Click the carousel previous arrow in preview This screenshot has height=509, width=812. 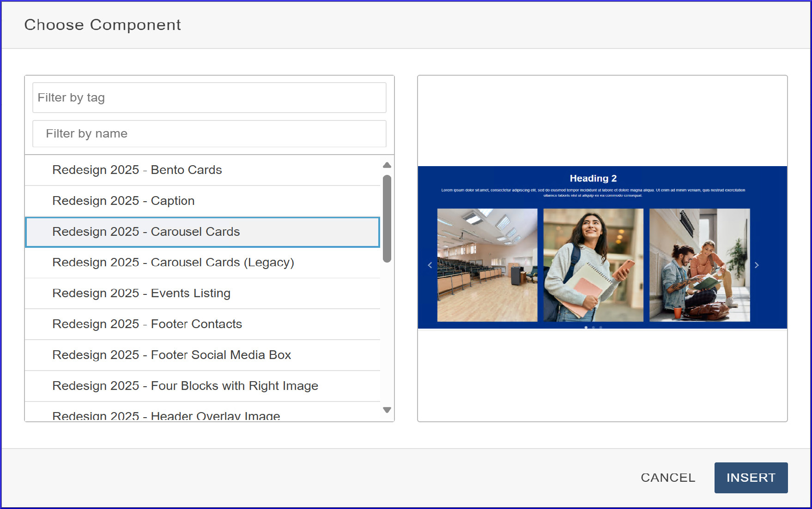(x=430, y=265)
